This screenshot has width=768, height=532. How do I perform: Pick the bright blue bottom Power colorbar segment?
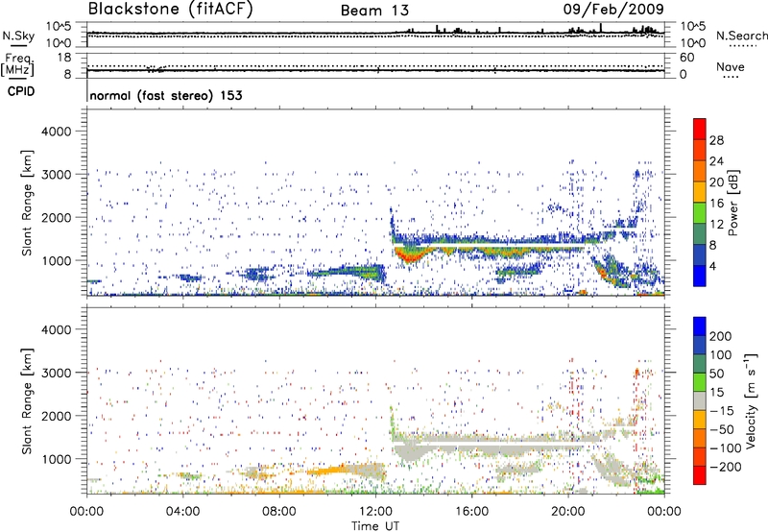pyautogui.click(x=700, y=276)
